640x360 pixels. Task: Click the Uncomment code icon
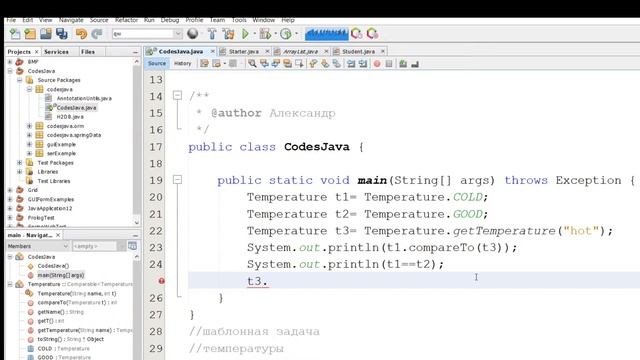coord(415,64)
